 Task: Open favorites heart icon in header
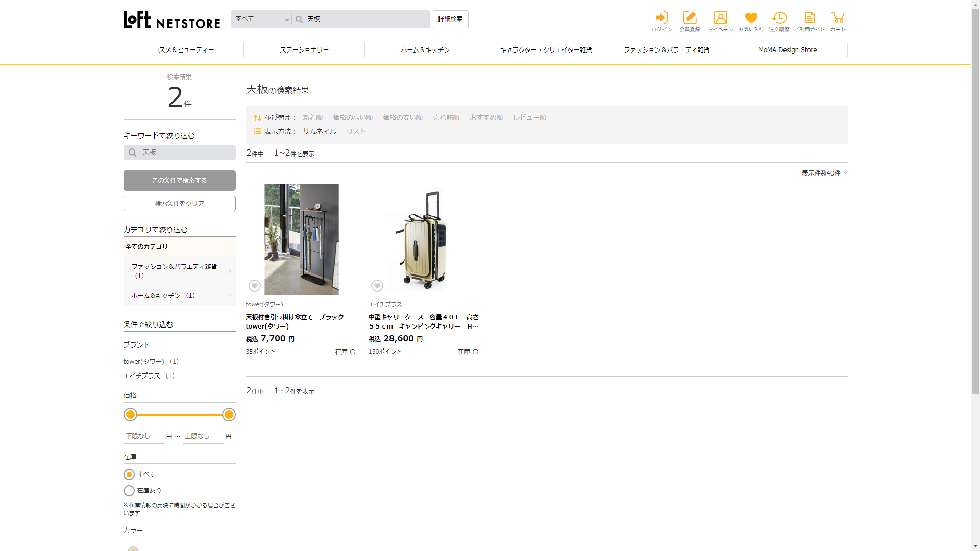(x=751, y=18)
